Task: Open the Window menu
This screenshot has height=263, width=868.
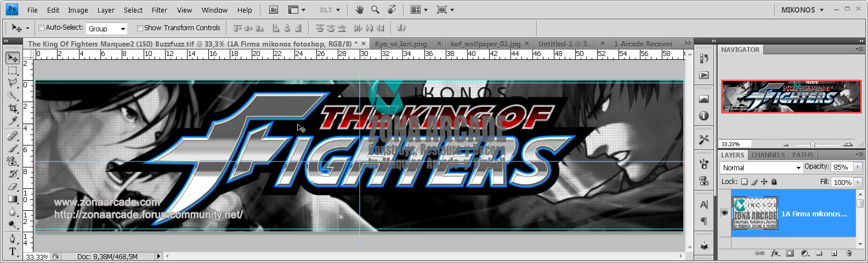Action: (x=214, y=10)
